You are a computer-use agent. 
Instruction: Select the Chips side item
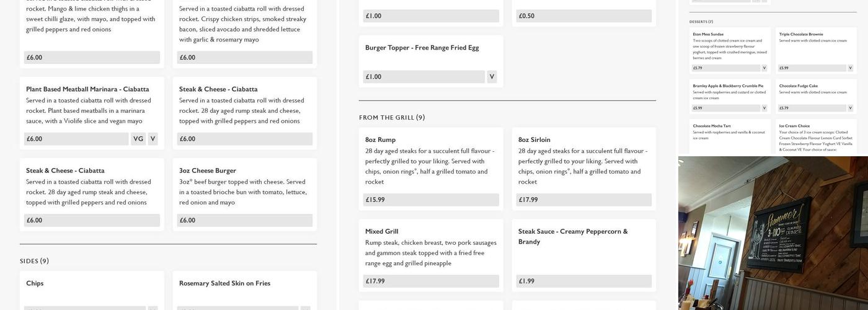pyautogui.click(x=35, y=283)
